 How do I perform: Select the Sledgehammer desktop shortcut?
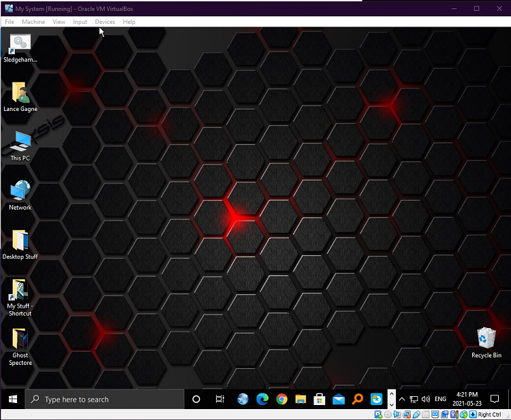[20, 48]
